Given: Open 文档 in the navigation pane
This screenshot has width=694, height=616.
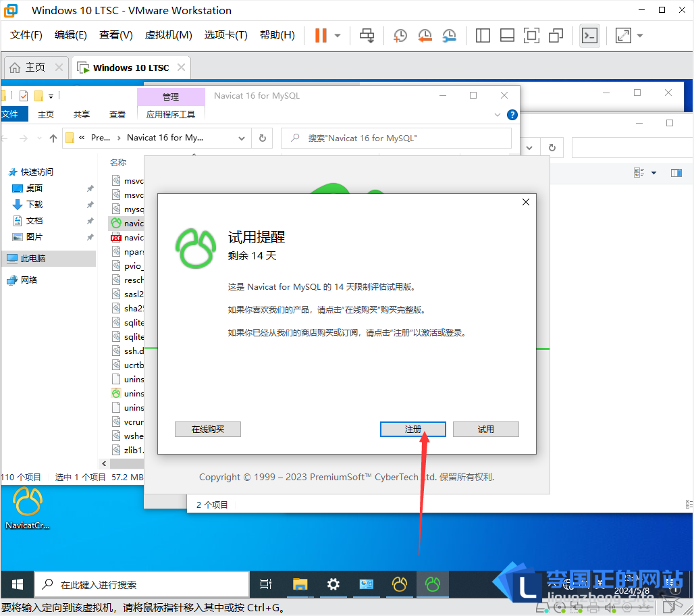Looking at the screenshot, I should (x=34, y=221).
